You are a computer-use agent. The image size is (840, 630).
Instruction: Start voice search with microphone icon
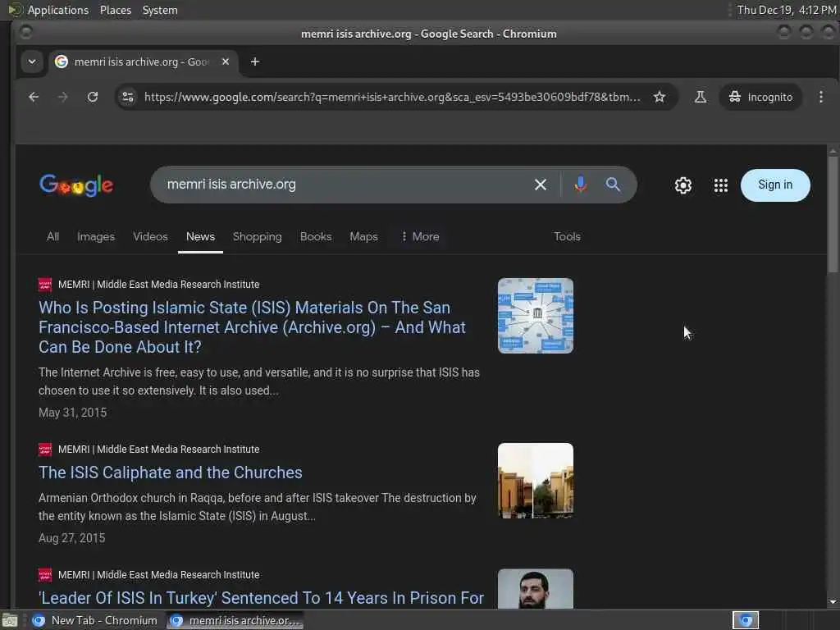click(x=580, y=185)
